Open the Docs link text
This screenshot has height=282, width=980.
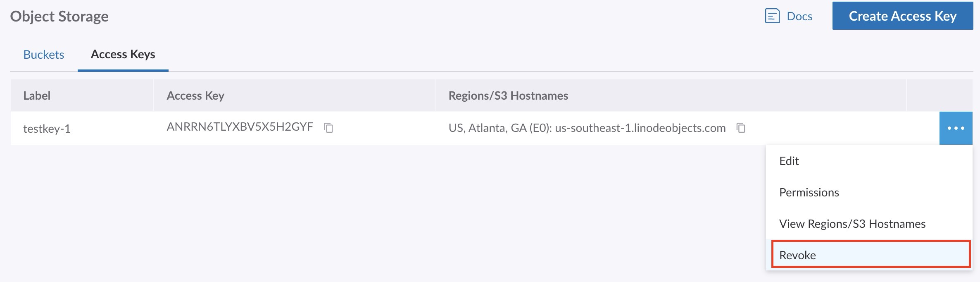click(x=799, y=17)
